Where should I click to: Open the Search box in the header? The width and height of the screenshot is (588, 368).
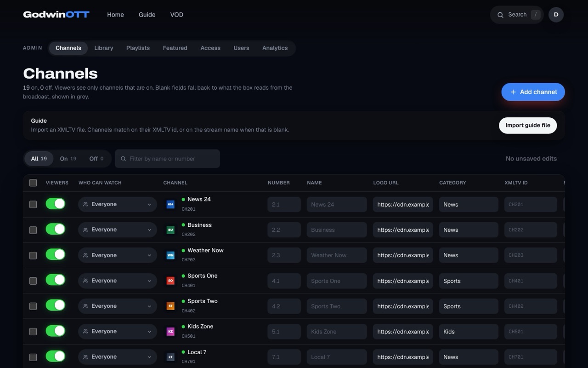(x=517, y=15)
